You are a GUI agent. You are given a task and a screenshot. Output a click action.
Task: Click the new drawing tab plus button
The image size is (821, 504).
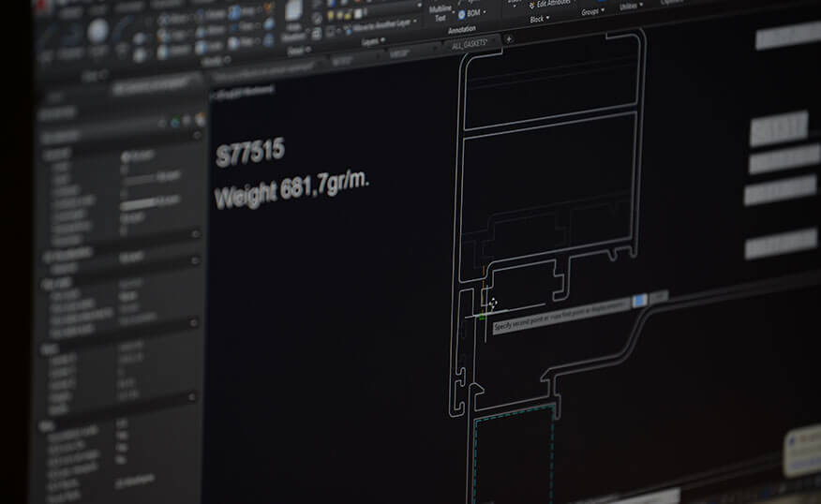[x=509, y=39]
